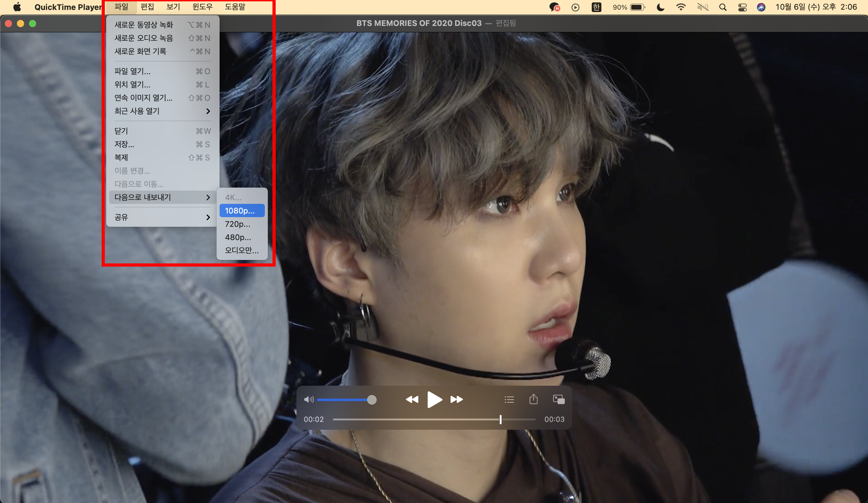The height and width of the screenshot is (503, 868).
Task: Choose 새로운 동영상 녹화
Action: coord(163,25)
